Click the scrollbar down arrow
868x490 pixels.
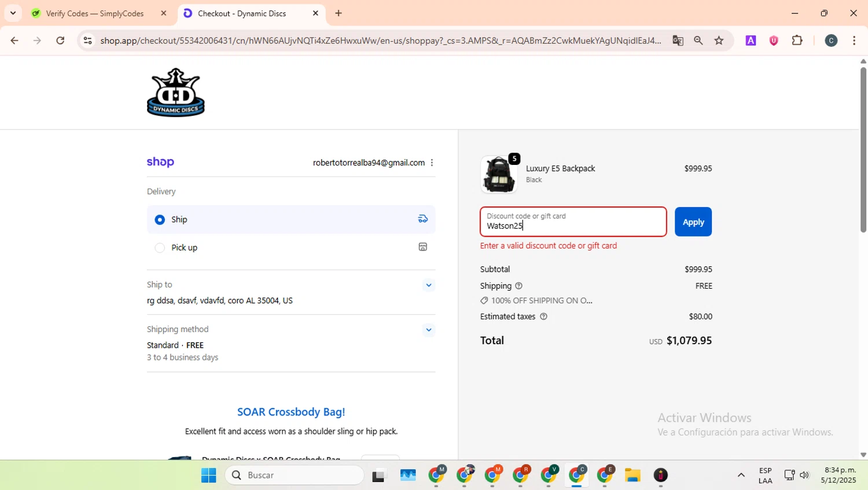coord(863,455)
